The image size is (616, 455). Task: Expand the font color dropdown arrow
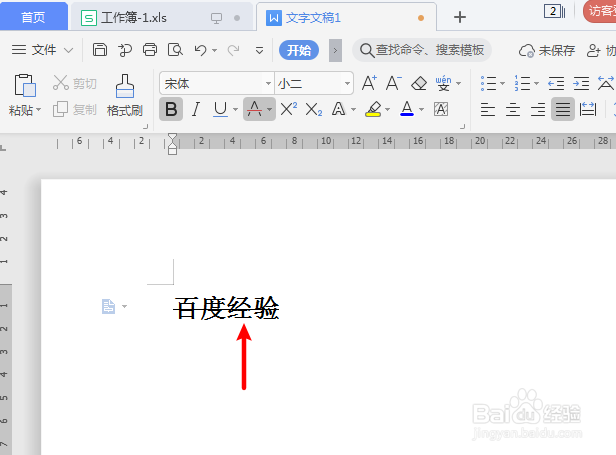click(422, 110)
